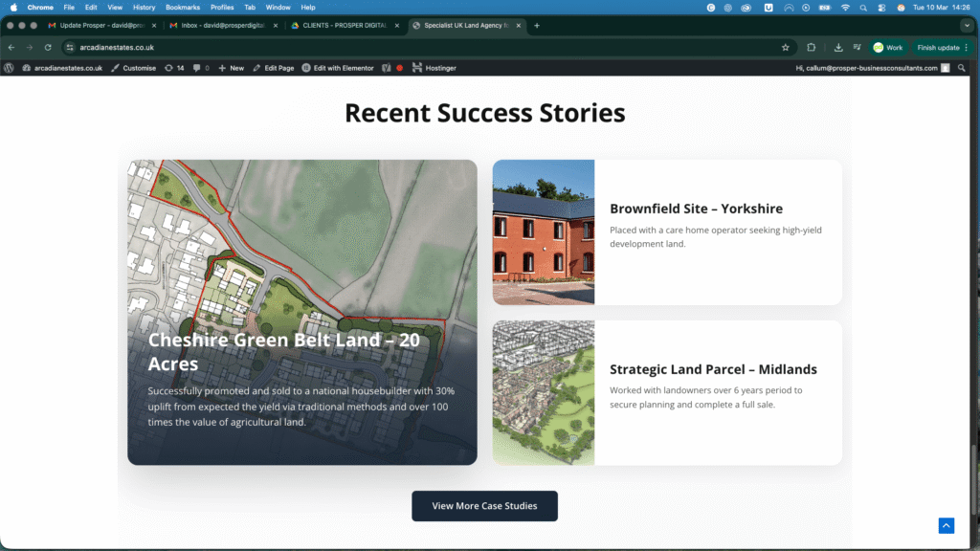Click the View More Case Studies button

click(484, 506)
